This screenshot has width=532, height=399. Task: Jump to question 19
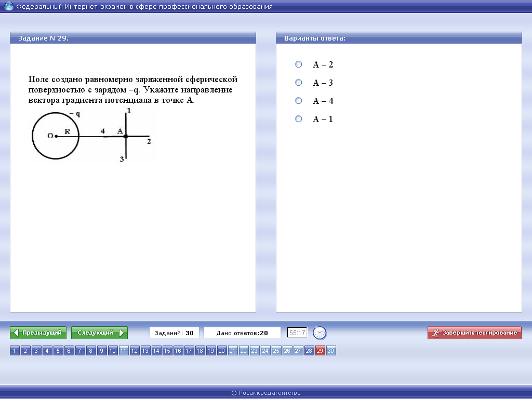click(211, 351)
